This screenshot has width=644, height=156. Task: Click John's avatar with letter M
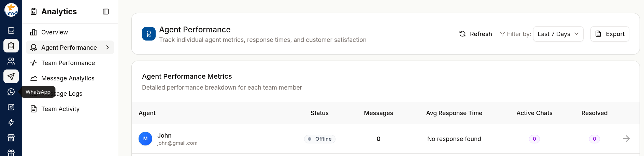(145, 139)
